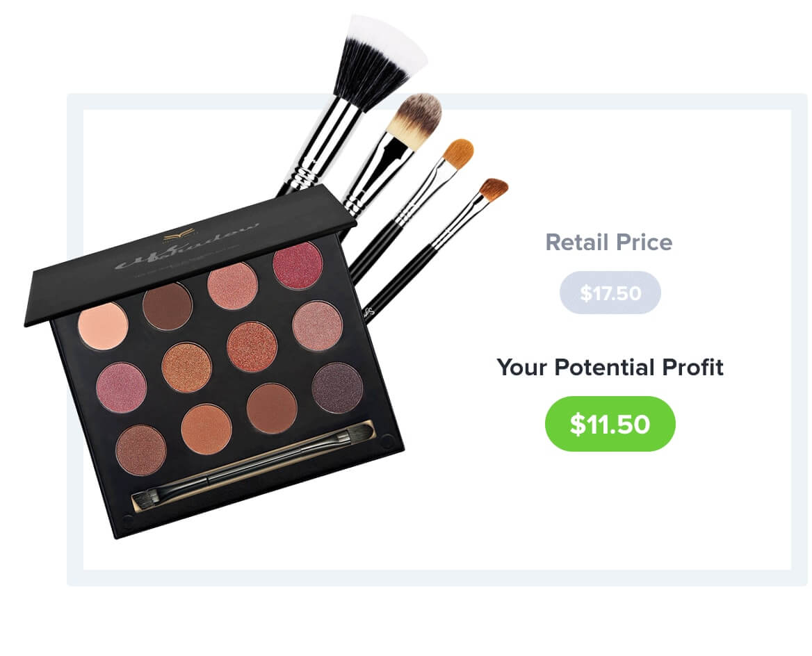Click the script brand name on palette lid
Screen dimensions: 812x656
coord(186,249)
